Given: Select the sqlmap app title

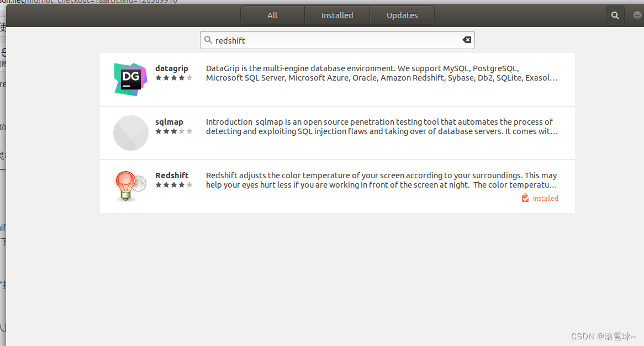Looking at the screenshot, I should [169, 122].
